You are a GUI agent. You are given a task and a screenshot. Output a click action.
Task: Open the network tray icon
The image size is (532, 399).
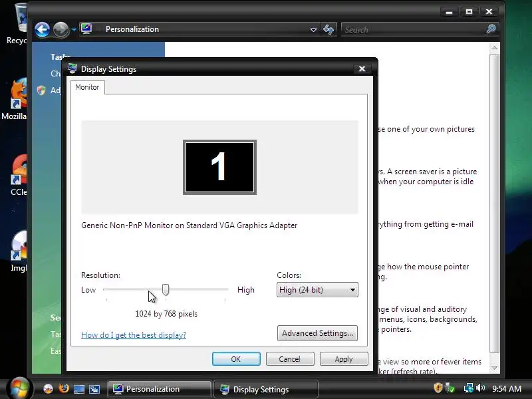[x=469, y=388]
